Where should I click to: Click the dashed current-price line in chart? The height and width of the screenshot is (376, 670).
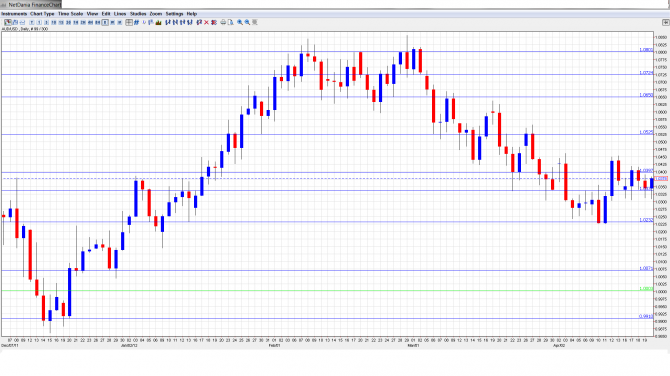click(x=327, y=179)
